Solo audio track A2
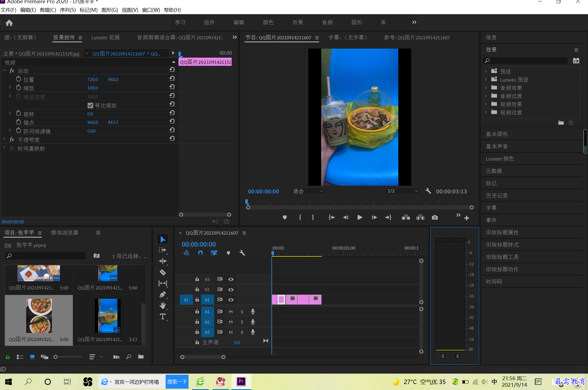This screenshot has height=390, width=588. [x=242, y=322]
